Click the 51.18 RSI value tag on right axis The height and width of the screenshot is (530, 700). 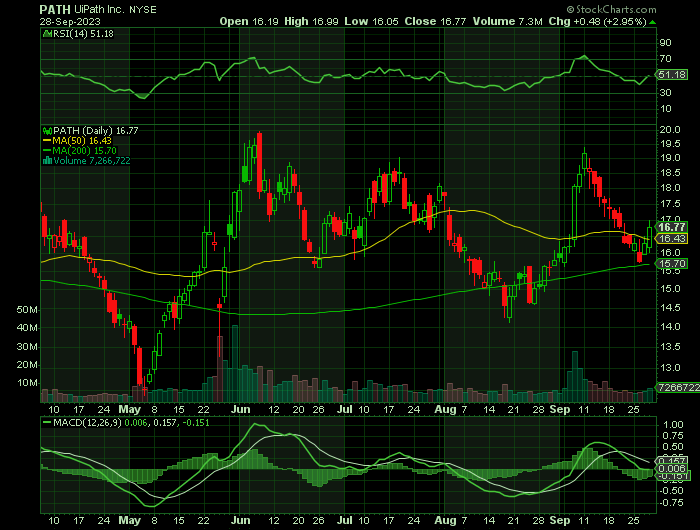[x=672, y=75]
